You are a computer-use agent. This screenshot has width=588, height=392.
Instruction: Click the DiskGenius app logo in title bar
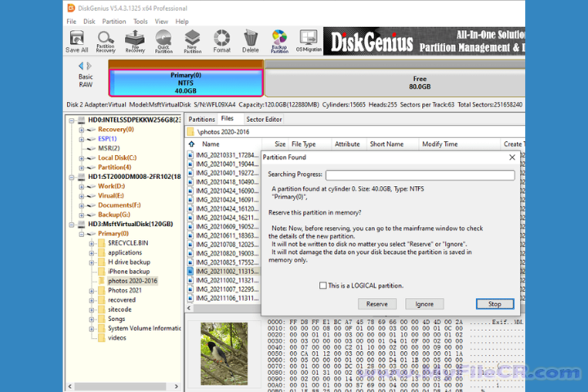coord(71,8)
